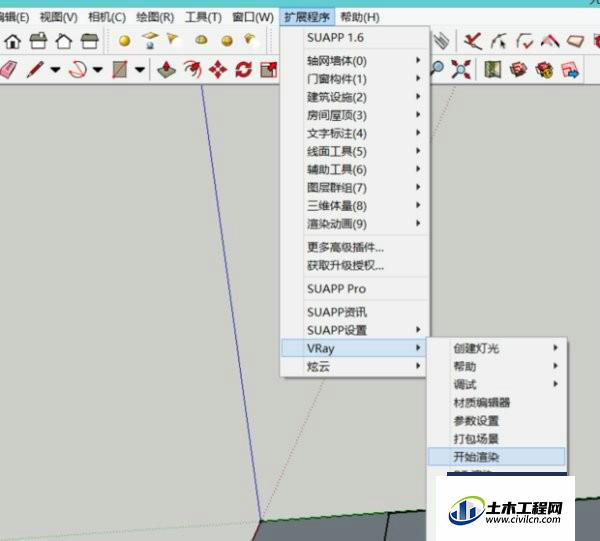The width and height of the screenshot is (600, 541).
Task: Open 材质编辑器 from VRay submenu
Action: (x=496, y=402)
